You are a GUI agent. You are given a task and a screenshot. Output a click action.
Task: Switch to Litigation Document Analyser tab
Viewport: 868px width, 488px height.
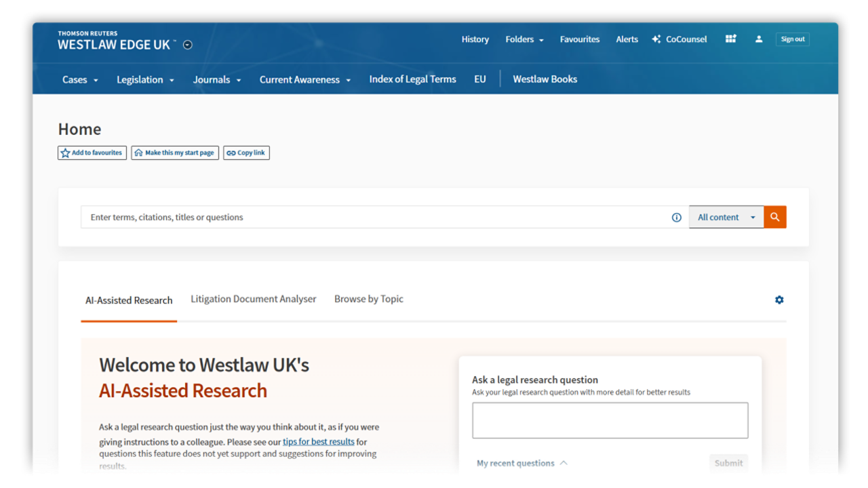[254, 299]
